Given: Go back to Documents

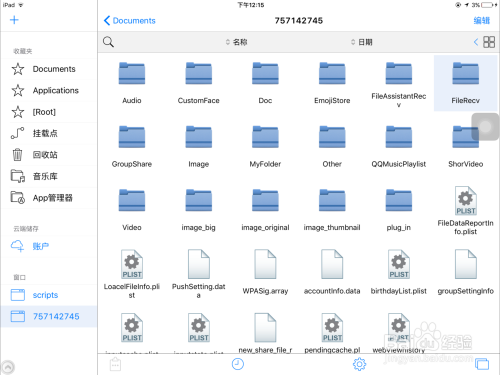Looking at the screenshot, I should click(130, 21).
